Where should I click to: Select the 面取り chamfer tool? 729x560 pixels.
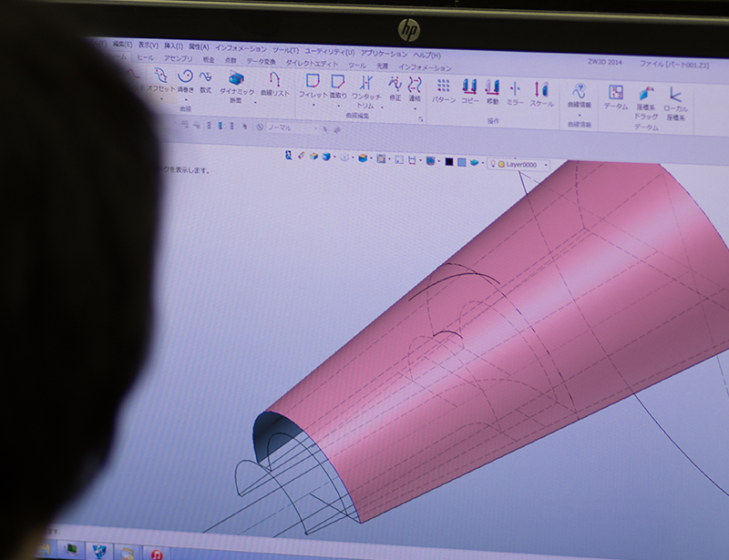338,87
